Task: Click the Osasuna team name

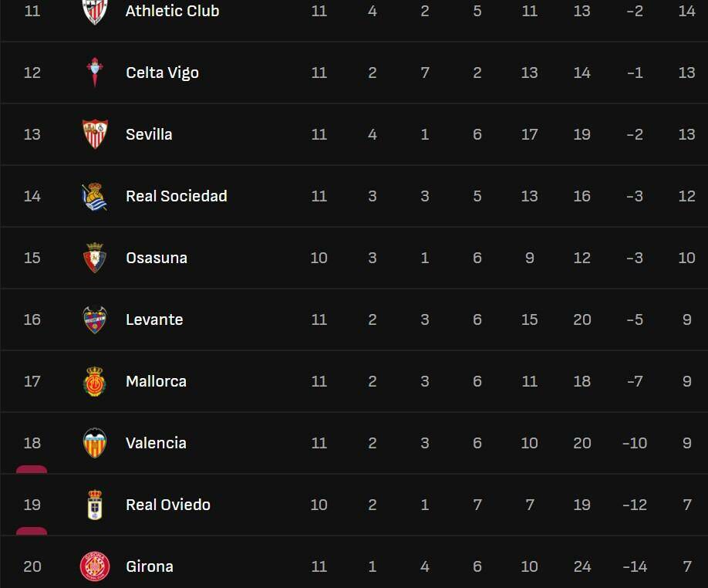Action: tap(157, 258)
